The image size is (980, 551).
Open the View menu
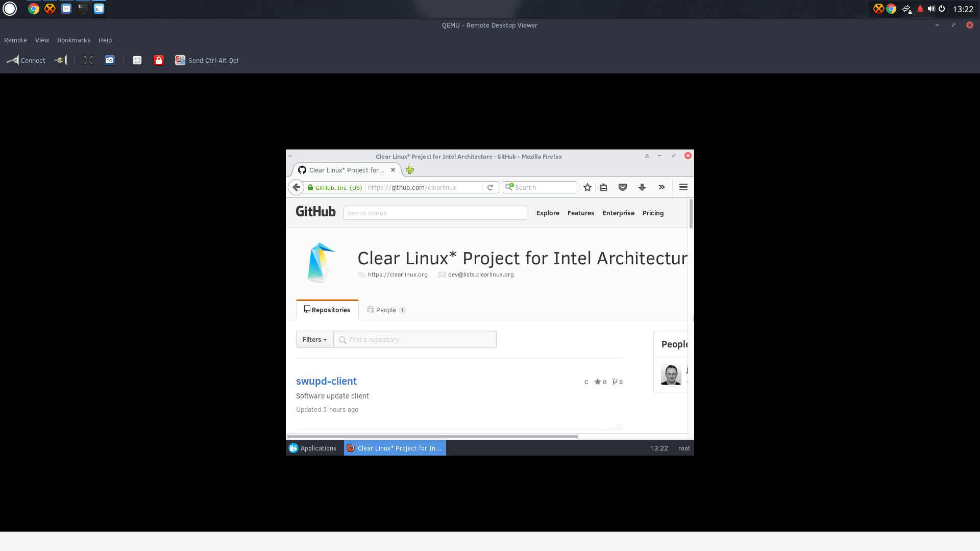pos(42,40)
